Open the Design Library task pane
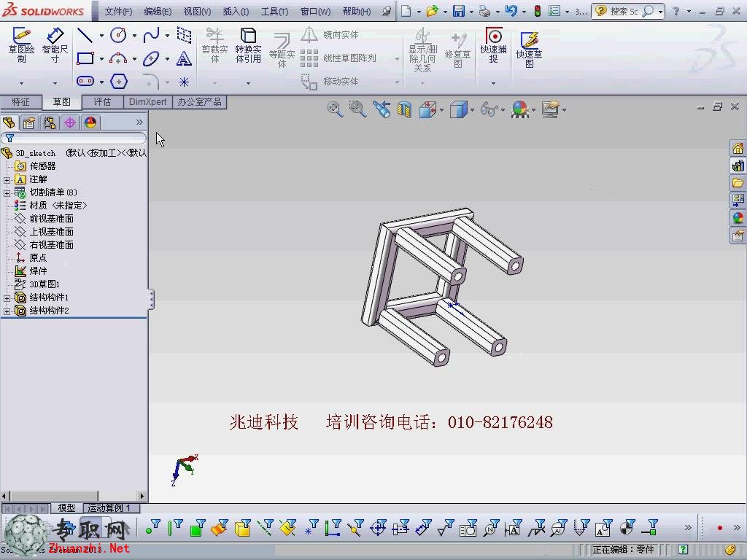The height and width of the screenshot is (560, 747). click(x=738, y=166)
